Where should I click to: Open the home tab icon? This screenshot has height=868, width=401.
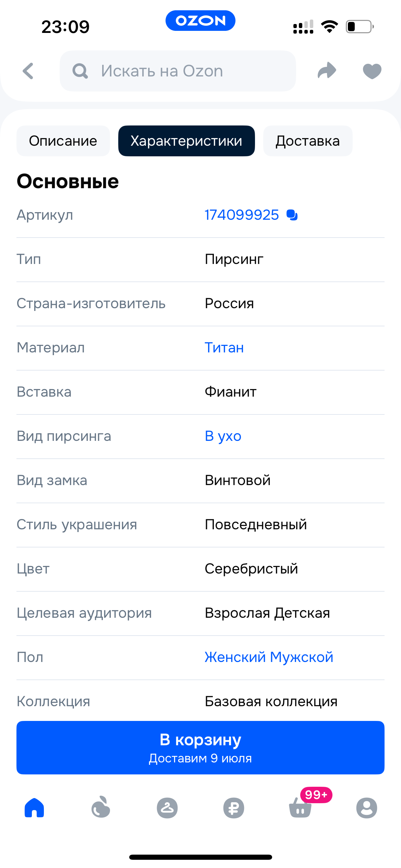click(x=34, y=808)
